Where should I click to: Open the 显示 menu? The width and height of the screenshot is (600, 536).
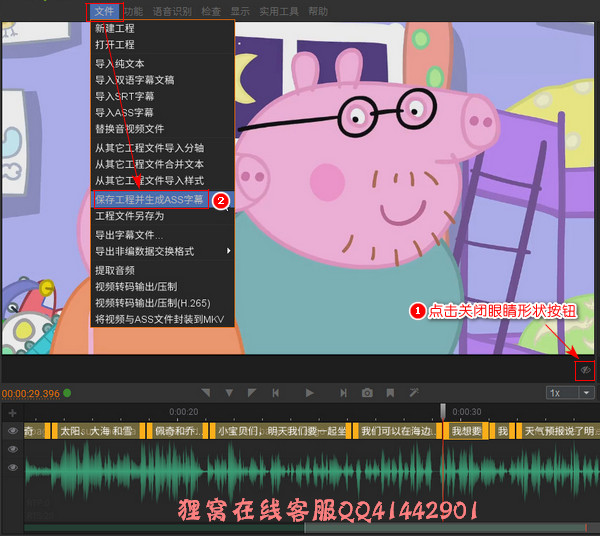[240, 11]
